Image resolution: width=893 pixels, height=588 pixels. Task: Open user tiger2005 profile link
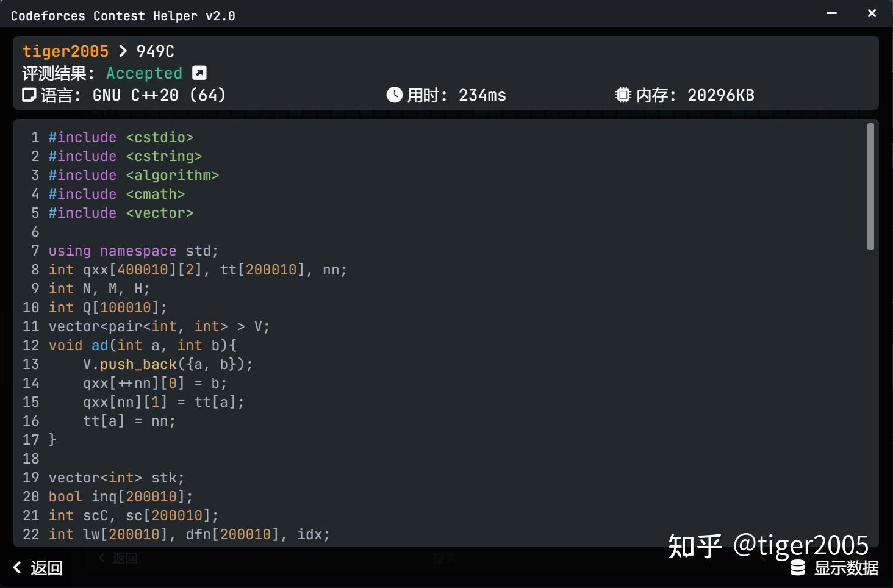coord(65,51)
